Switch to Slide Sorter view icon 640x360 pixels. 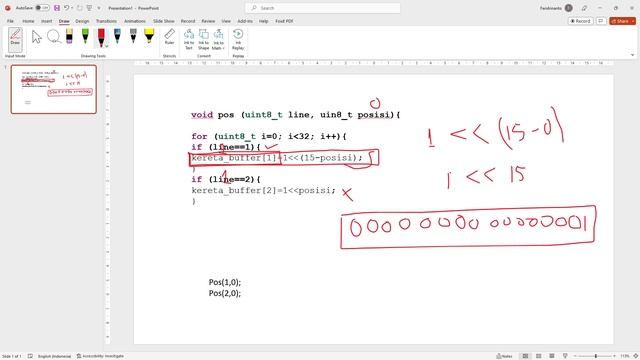tap(538, 356)
